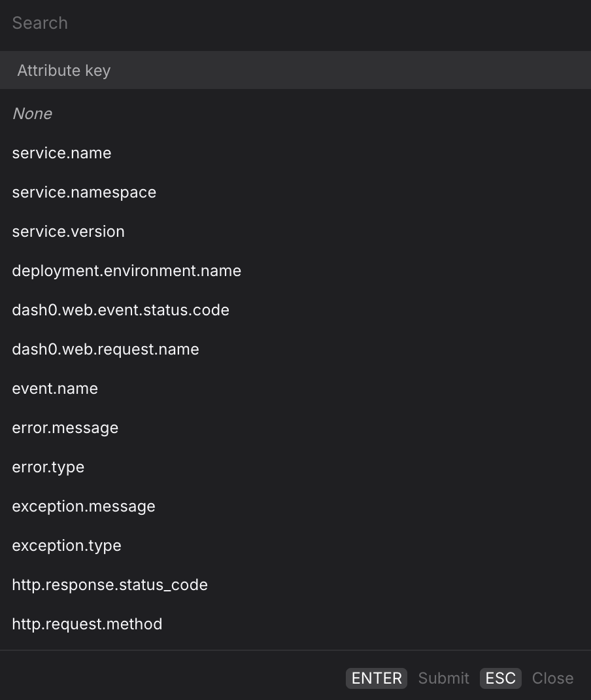Select service.name from the list
The height and width of the screenshot is (700, 591).
click(x=61, y=152)
